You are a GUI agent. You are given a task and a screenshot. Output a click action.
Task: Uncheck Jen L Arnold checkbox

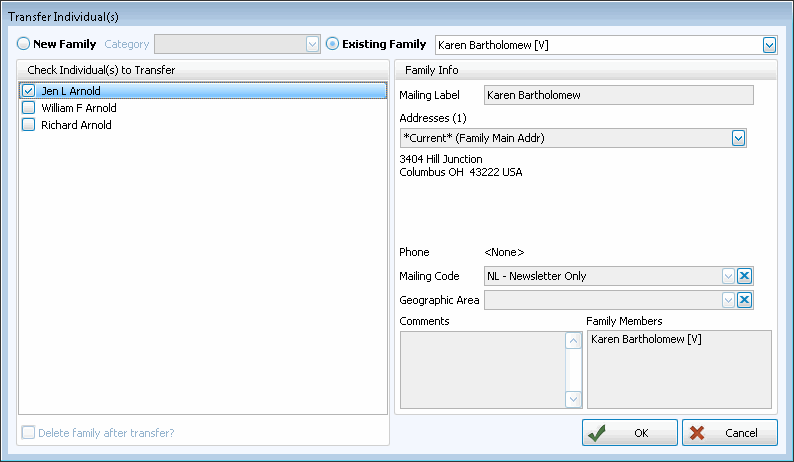[29, 91]
